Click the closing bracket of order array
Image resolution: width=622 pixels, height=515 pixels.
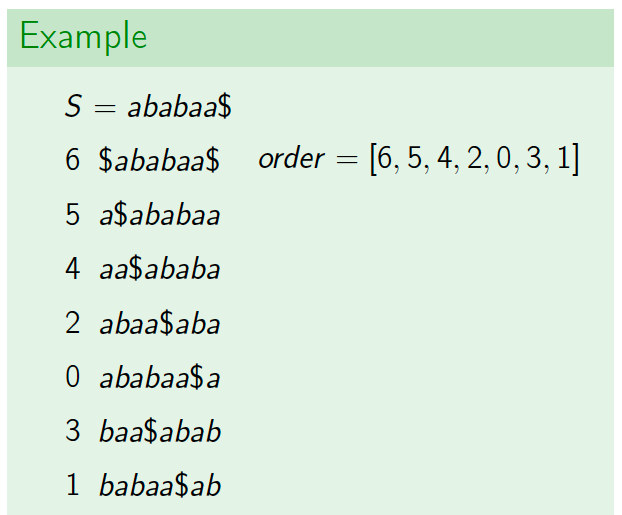[575, 159]
